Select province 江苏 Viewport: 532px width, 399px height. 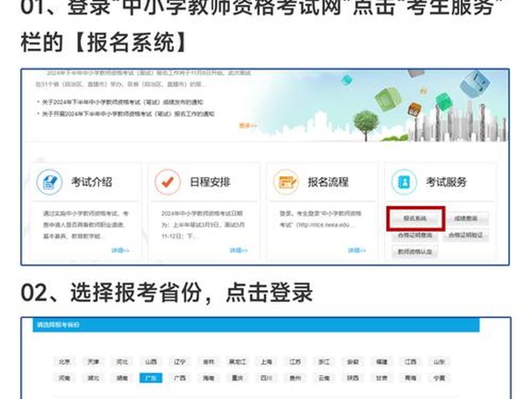(x=295, y=362)
